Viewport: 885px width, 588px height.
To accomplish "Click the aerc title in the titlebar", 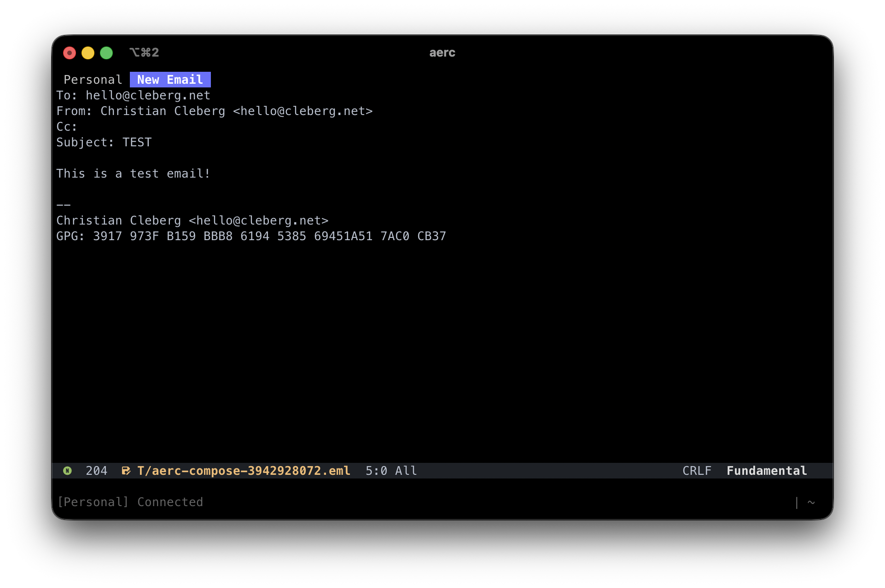I will (x=442, y=52).
